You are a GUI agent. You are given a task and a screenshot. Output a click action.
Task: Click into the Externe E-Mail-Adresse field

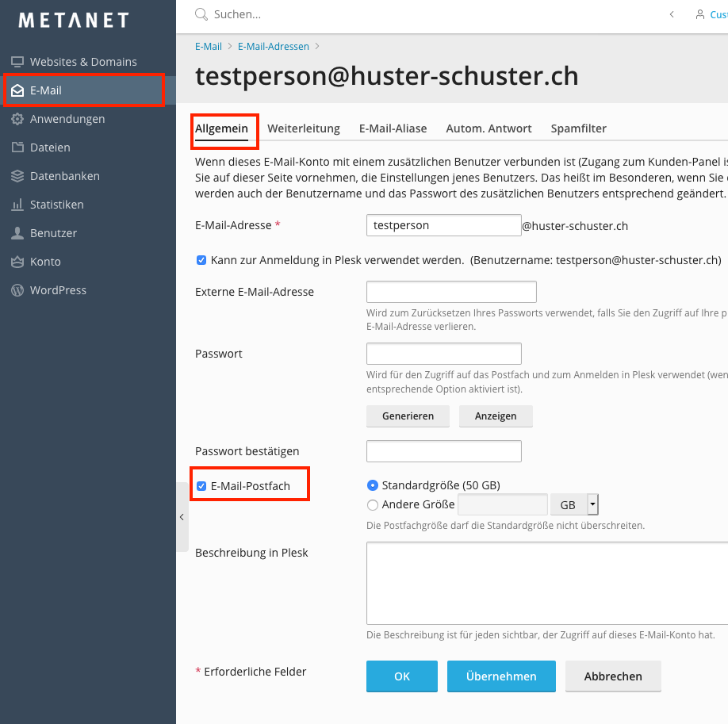pyautogui.click(x=451, y=292)
